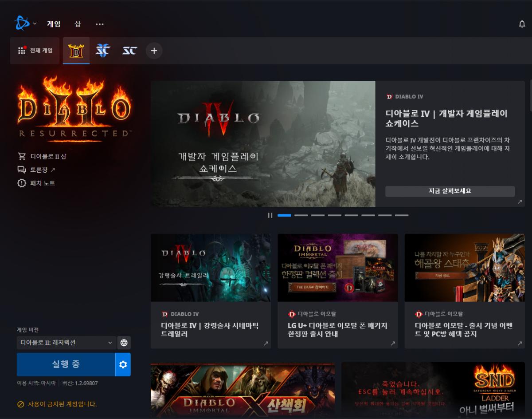Open game settings gear button
The width and height of the screenshot is (532, 419).
[123, 364]
